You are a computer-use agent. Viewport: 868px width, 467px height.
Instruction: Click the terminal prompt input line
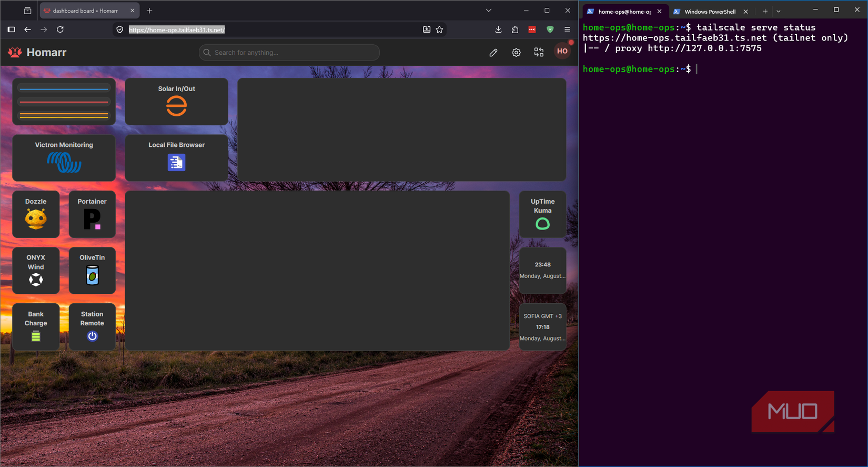pyautogui.click(x=640, y=69)
